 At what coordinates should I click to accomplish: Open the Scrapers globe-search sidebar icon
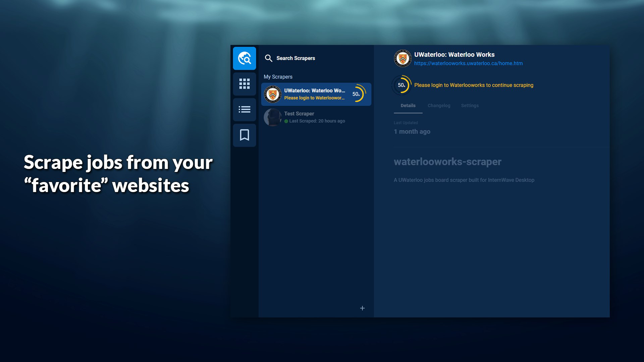tap(245, 58)
